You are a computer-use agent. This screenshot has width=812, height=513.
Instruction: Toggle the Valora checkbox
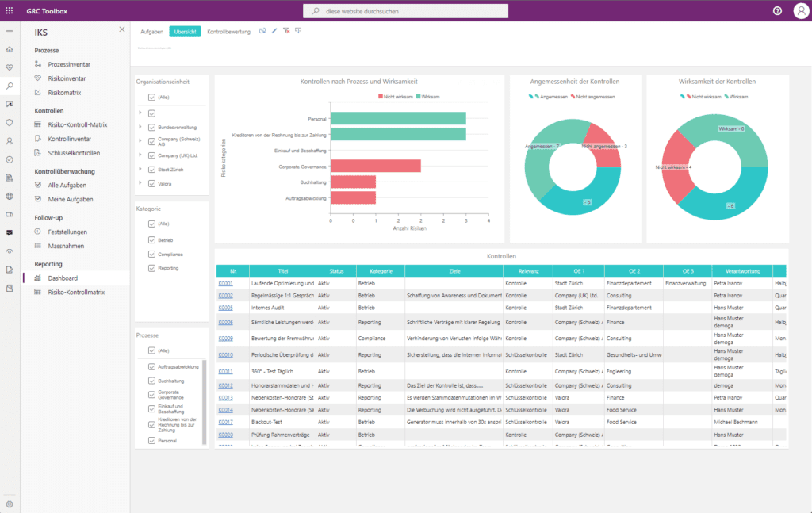(151, 184)
